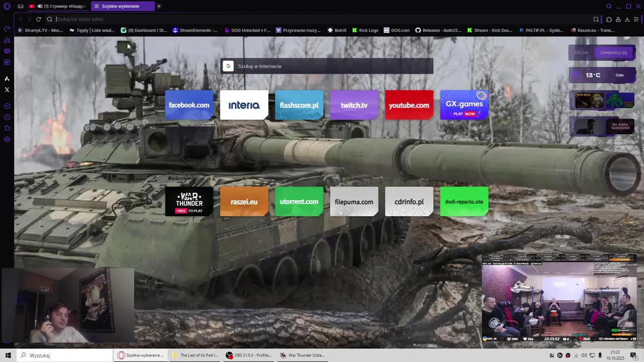Open the Windows Start menu
This screenshot has height=362, width=644.
coord(8,355)
